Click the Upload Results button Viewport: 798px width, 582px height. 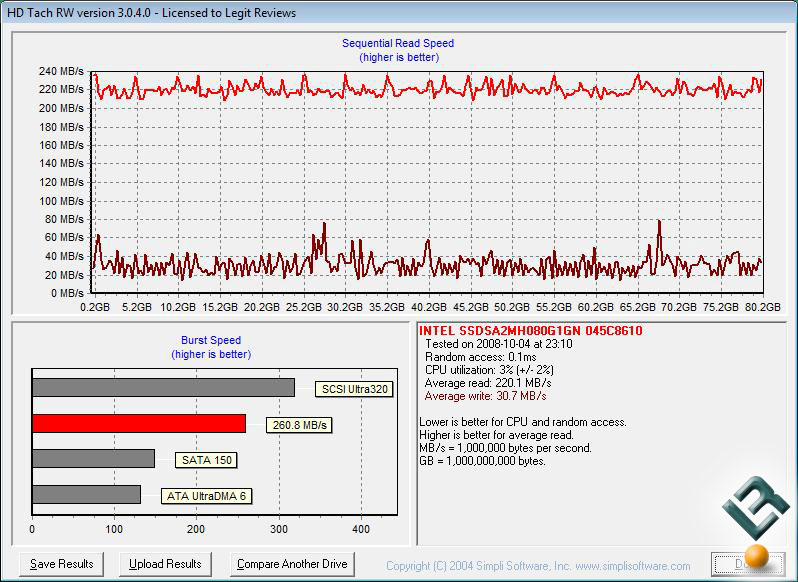click(165, 564)
